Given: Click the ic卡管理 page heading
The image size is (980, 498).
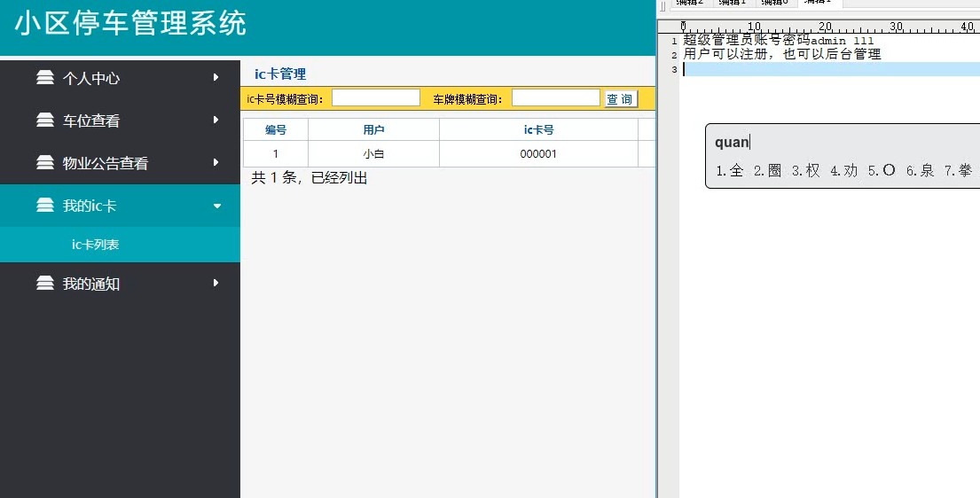Looking at the screenshot, I should click(280, 74).
